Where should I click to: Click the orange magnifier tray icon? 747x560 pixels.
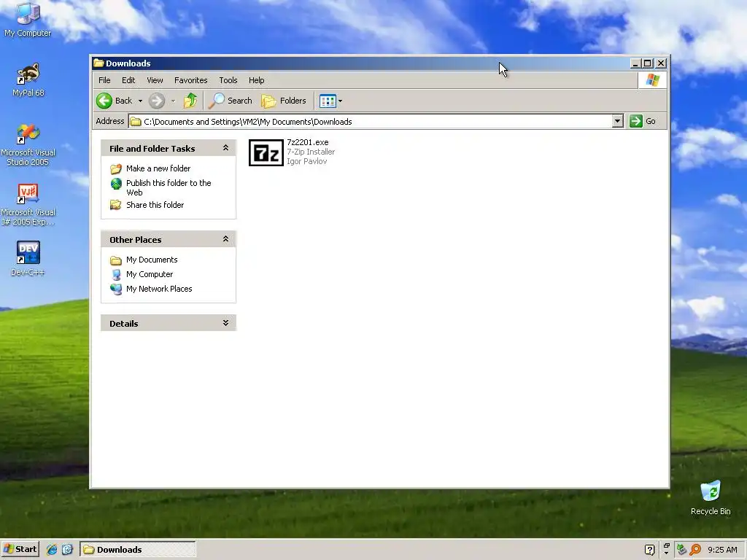(695, 550)
